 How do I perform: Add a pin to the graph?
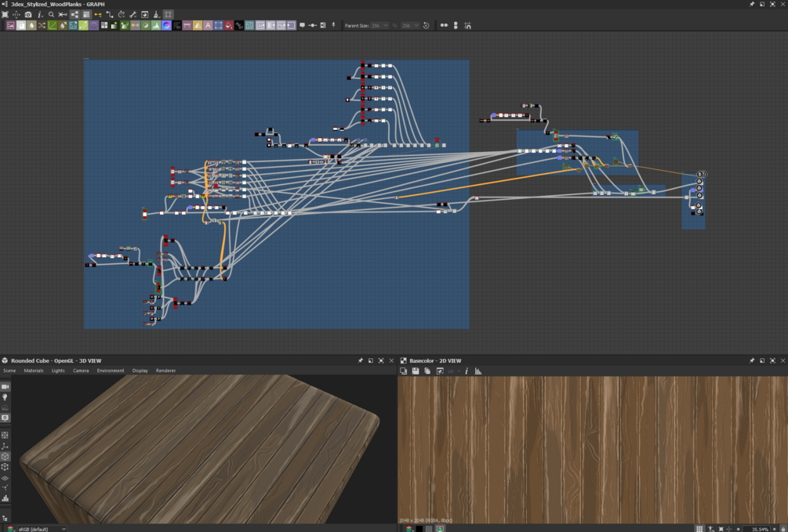coord(333,25)
